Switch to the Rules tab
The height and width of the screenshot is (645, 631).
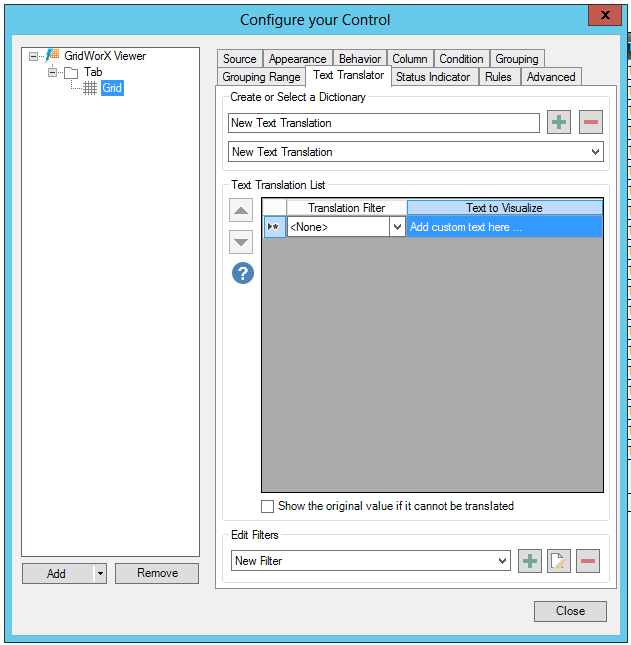click(x=498, y=77)
